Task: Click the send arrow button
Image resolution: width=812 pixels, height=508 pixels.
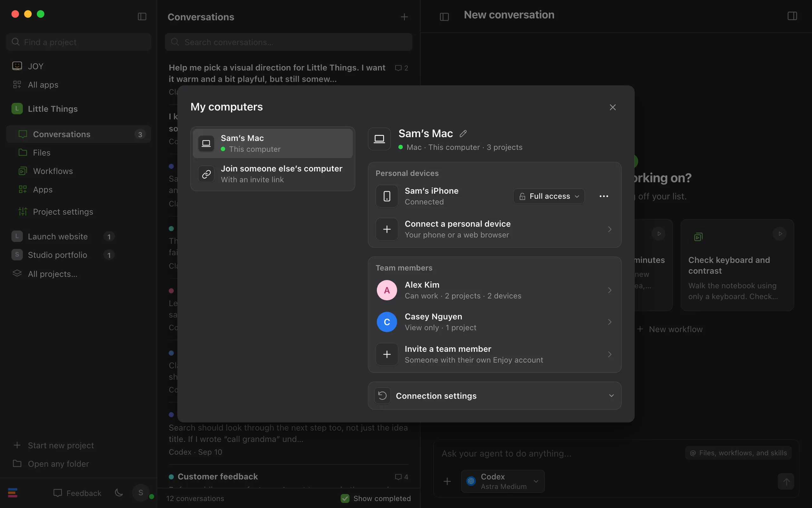Action: [x=786, y=481]
